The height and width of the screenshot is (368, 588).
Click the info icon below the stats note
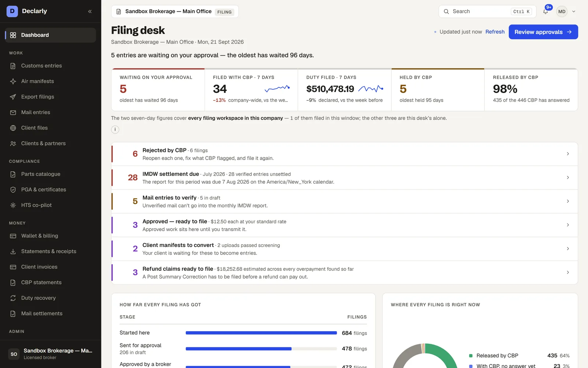[115, 130]
